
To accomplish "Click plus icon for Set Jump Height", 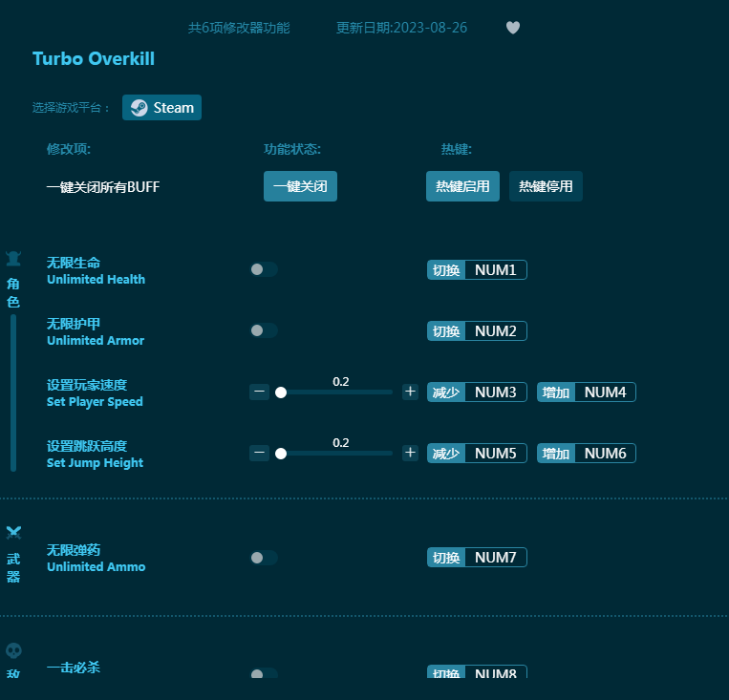I will pyautogui.click(x=410, y=453).
